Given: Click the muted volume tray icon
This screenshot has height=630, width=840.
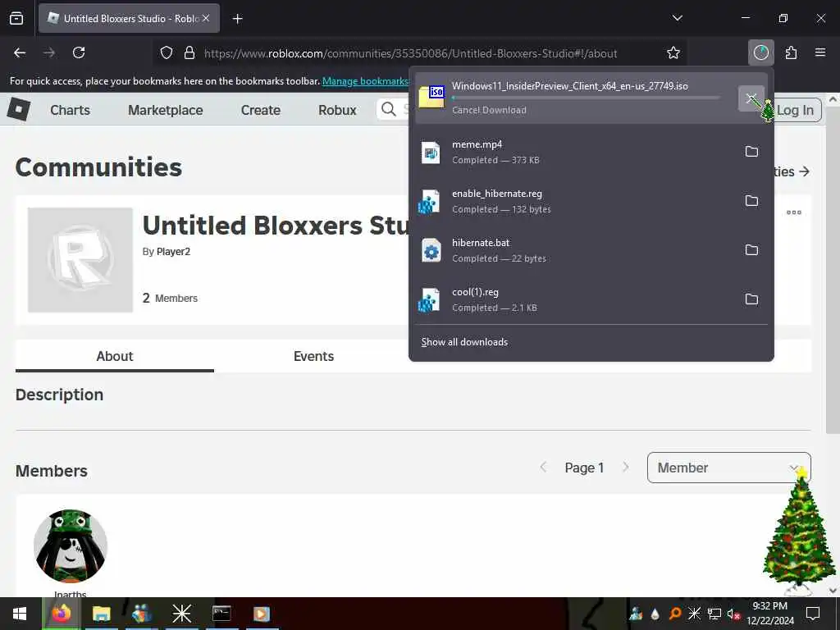Looking at the screenshot, I should coord(733,614).
